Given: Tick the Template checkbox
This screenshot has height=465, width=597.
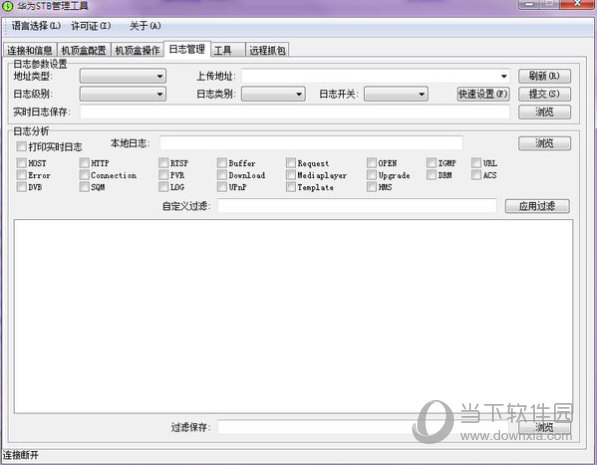Looking at the screenshot, I should 291,187.
